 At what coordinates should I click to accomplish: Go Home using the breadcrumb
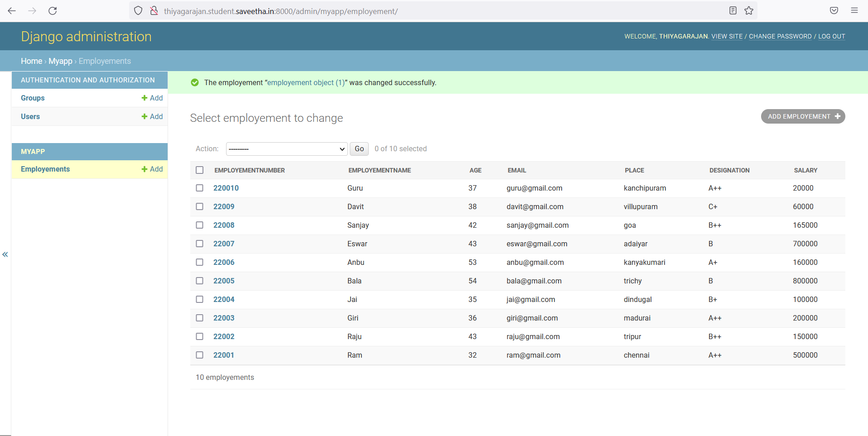(x=31, y=61)
